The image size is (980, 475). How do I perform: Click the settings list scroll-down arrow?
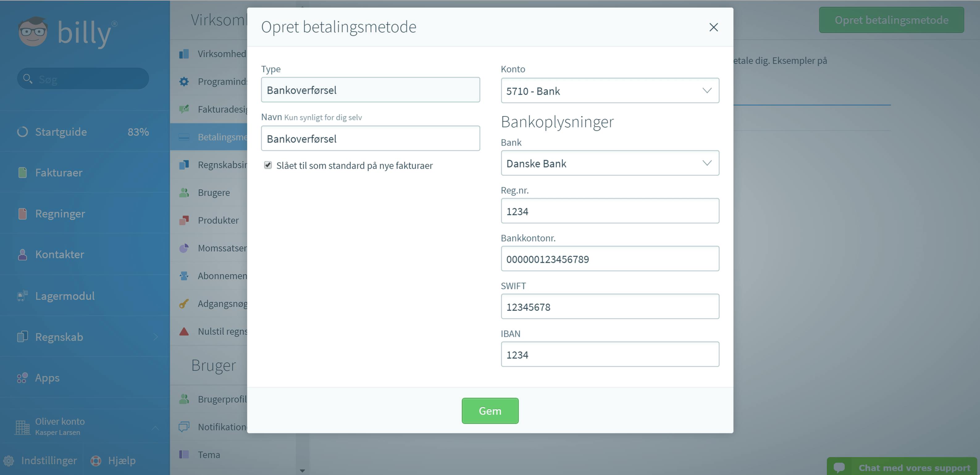click(x=303, y=471)
